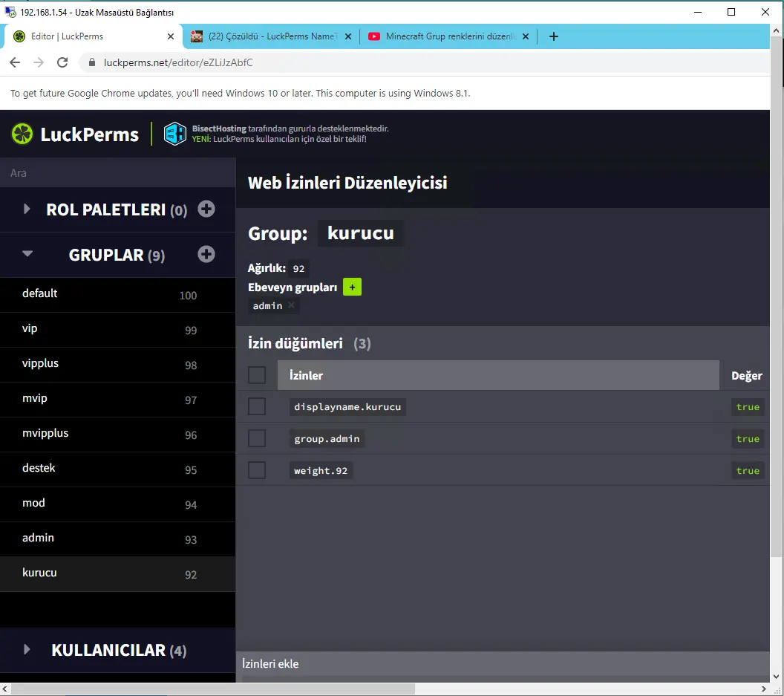Image resolution: width=784 pixels, height=696 pixels.
Task: Select all permissions header checkbox
Action: [257, 375]
